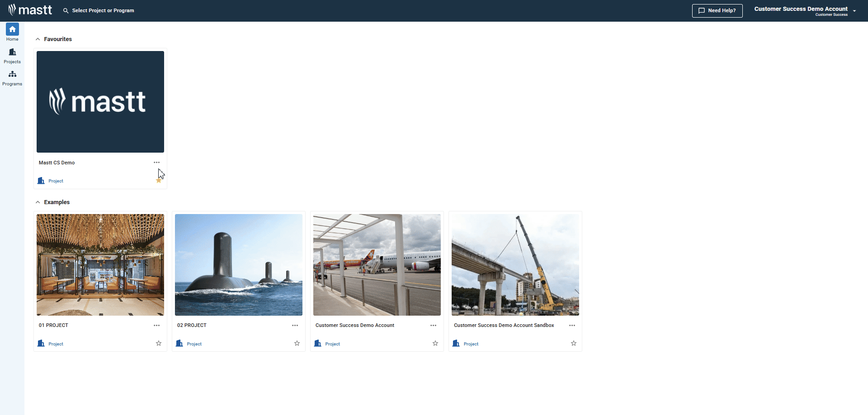868x415 pixels.
Task: Go to Home in sidebar
Action: pyautogui.click(x=12, y=32)
